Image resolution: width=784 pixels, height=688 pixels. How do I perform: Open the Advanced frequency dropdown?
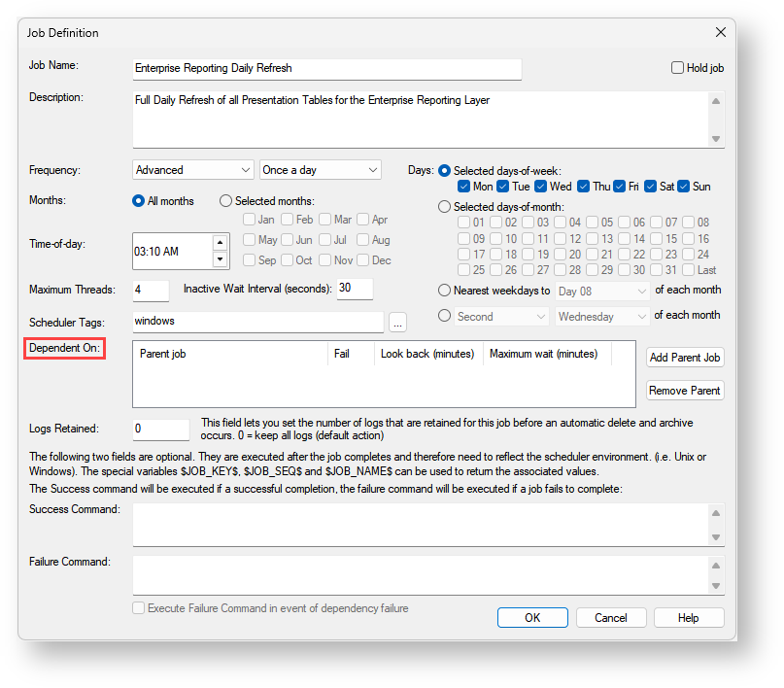[x=193, y=170]
